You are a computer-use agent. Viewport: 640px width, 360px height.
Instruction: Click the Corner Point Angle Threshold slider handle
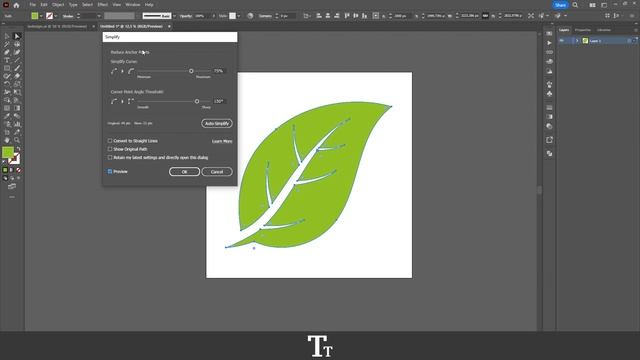pos(197,101)
